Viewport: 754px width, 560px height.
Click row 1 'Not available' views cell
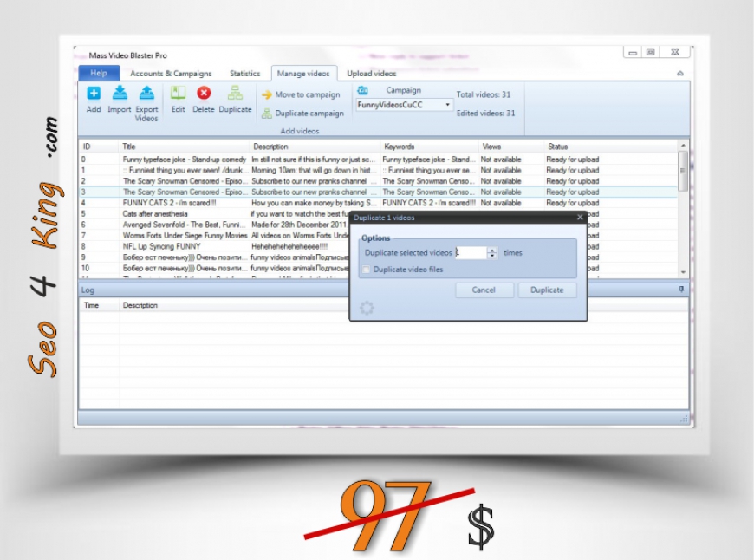pyautogui.click(x=501, y=170)
